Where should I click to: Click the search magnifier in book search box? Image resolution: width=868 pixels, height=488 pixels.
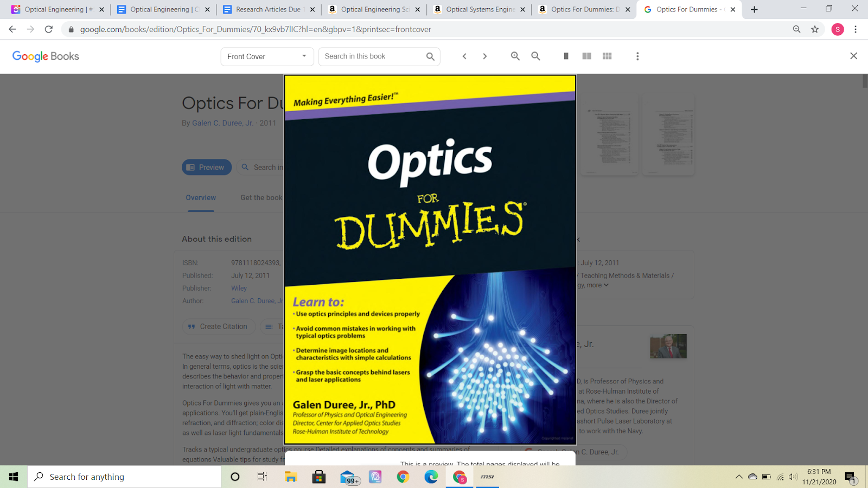point(430,56)
